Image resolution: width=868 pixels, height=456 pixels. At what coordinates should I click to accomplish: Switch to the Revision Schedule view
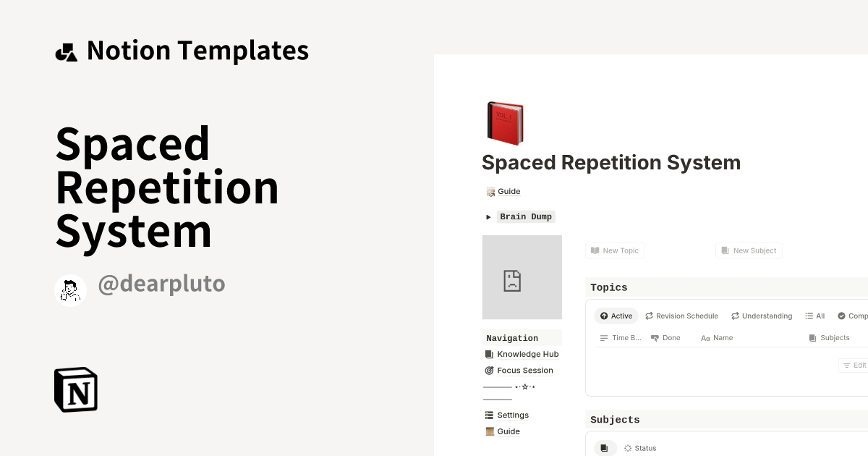pyautogui.click(x=681, y=316)
